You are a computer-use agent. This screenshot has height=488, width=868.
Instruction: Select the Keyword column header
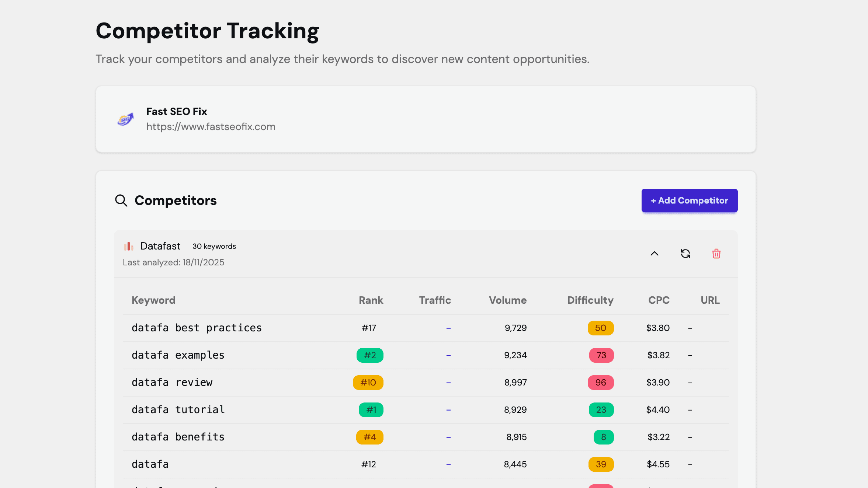pos(153,300)
